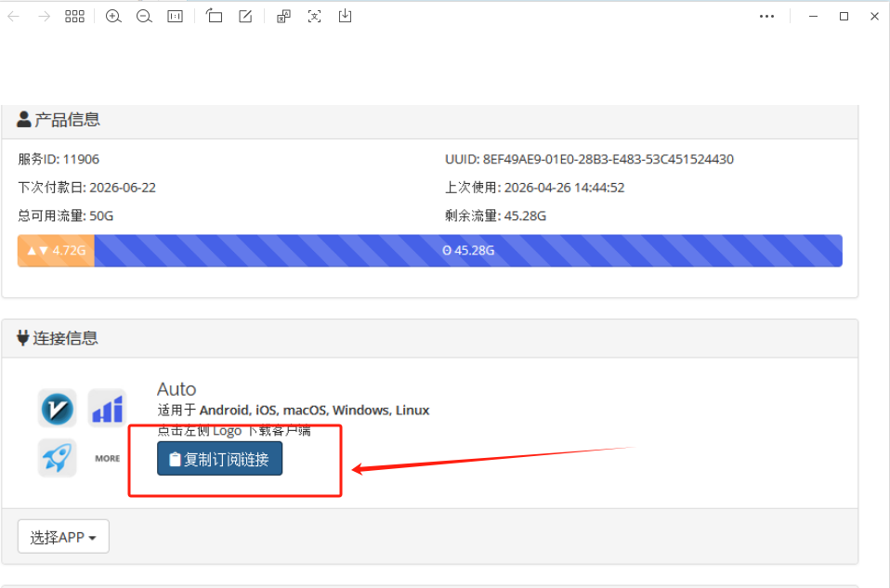Open the three-dot more options menu

(766, 17)
